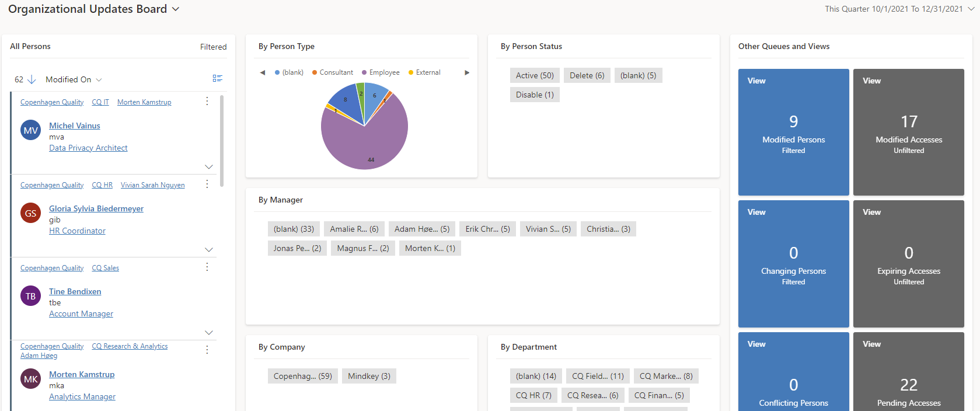Expand the Michel Vainus card details
The image size is (980, 411).
click(208, 167)
